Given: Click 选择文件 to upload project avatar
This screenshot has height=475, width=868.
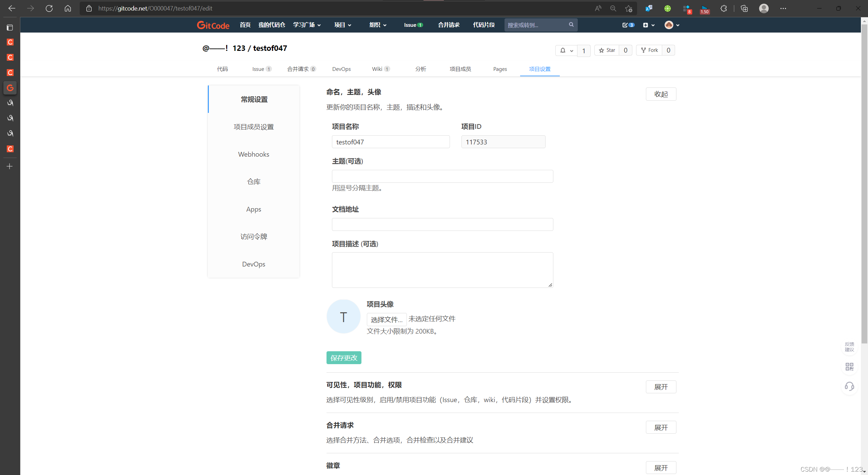Looking at the screenshot, I should (x=386, y=319).
